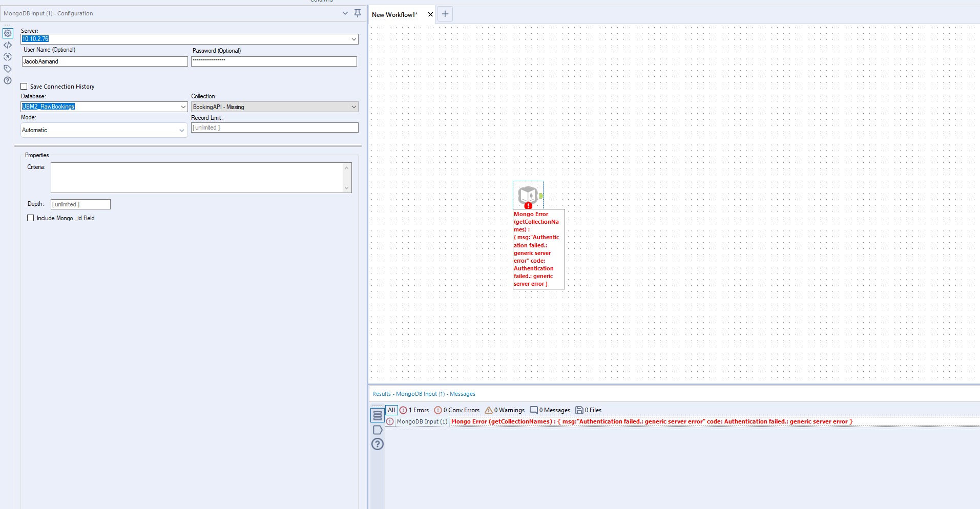Open the Mode dropdown showing Automatic
Image resolution: width=980 pixels, height=509 pixels.
182,130
